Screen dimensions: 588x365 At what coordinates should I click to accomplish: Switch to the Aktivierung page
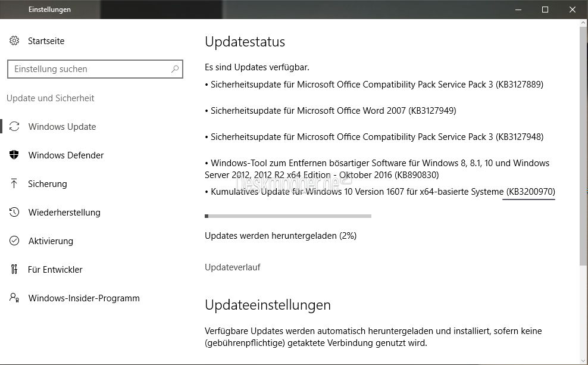click(51, 241)
